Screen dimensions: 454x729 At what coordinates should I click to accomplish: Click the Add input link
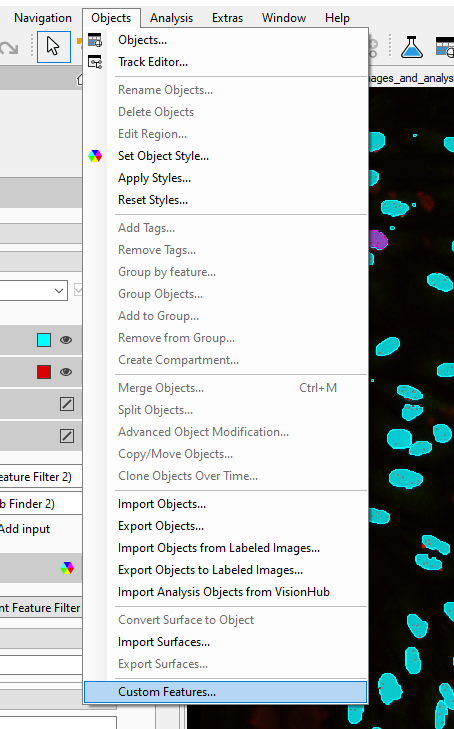tap(25, 529)
